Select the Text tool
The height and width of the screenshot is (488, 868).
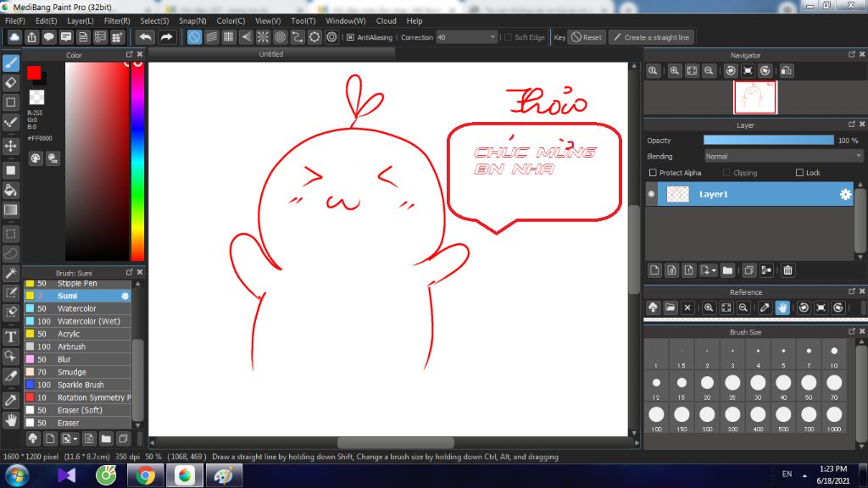(x=10, y=336)
